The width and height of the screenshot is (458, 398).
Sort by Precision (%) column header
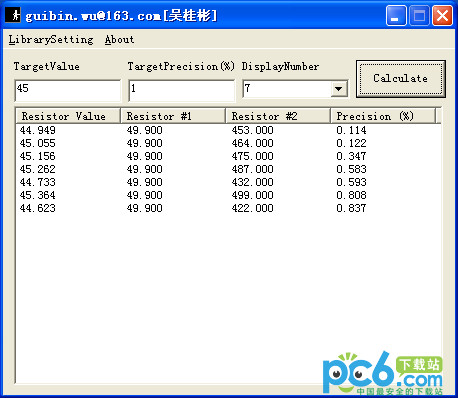click(383, 116)
